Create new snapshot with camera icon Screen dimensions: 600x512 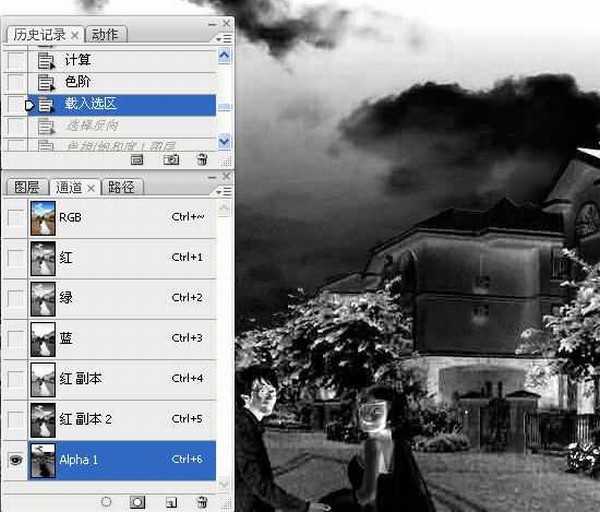pyautogui.click(x=170, y=159)
